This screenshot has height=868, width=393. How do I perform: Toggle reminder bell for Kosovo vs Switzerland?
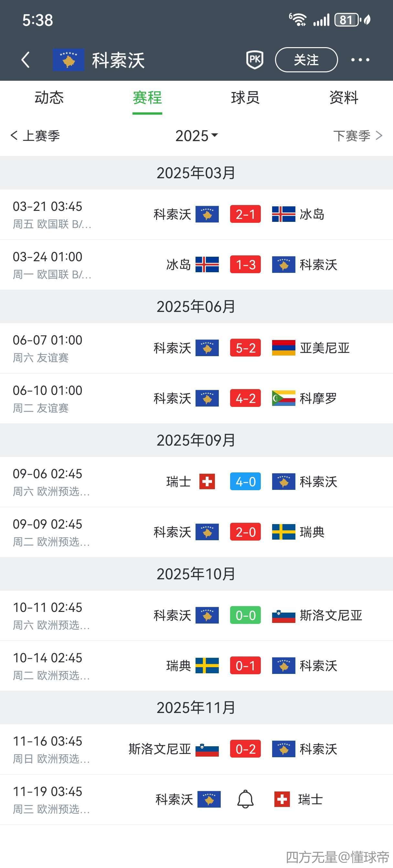pos(245,799)
